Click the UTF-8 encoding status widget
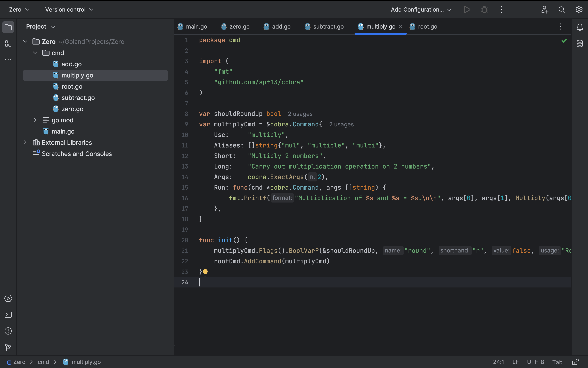 click(x=535, y=362)
